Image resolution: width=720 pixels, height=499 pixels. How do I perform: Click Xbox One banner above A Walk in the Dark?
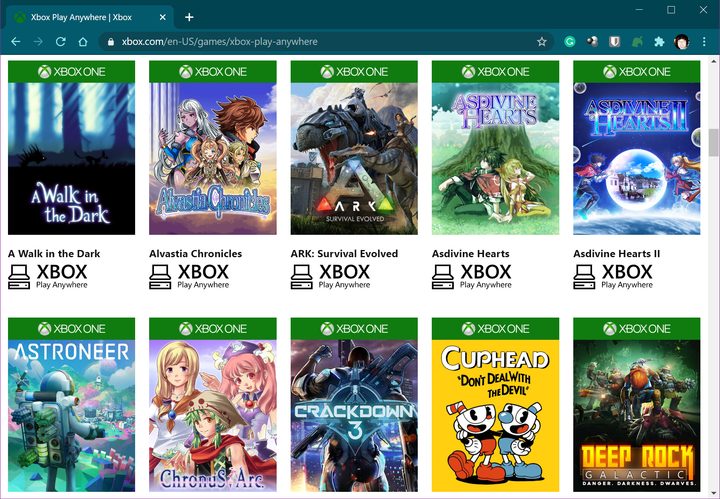click(x=72, y=72)
